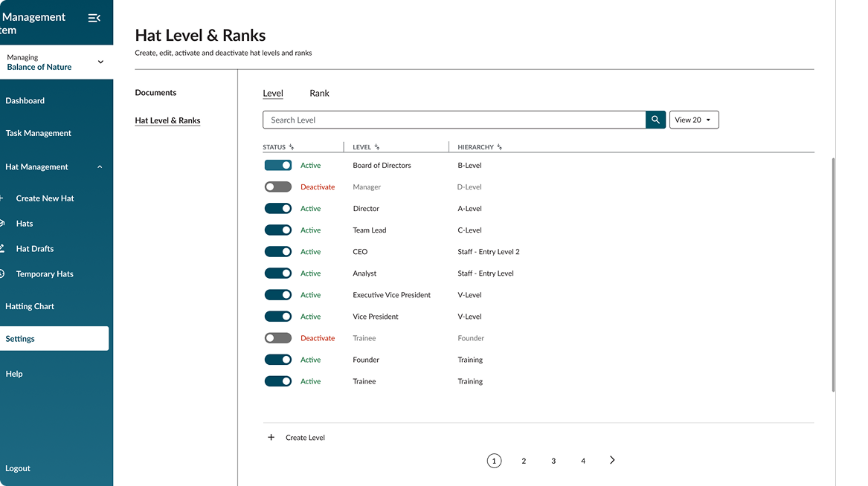Switch to the Rank tab
Image resolution: width=868 pixels, height=486 pixels.
click(319, 93)
